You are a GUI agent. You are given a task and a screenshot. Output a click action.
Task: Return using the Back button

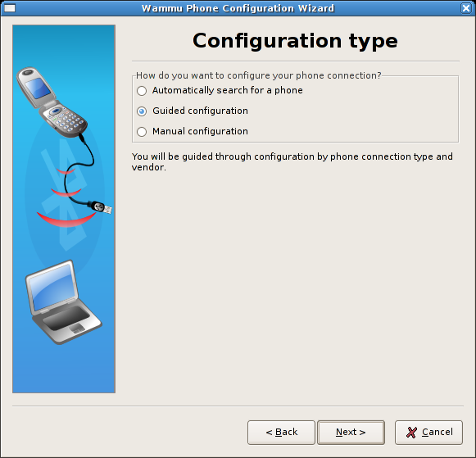click(x=281, y=433)
